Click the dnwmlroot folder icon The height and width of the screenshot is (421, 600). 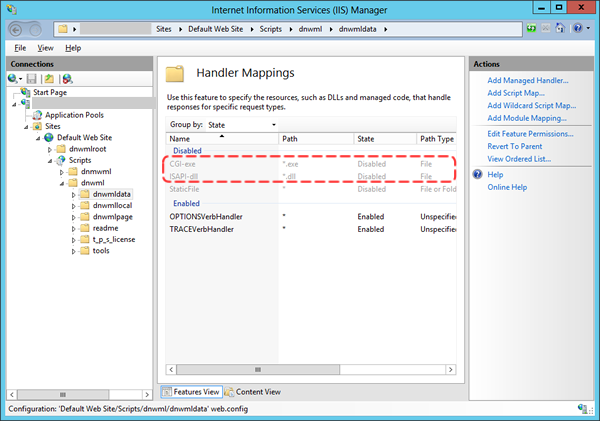point(61,149)
